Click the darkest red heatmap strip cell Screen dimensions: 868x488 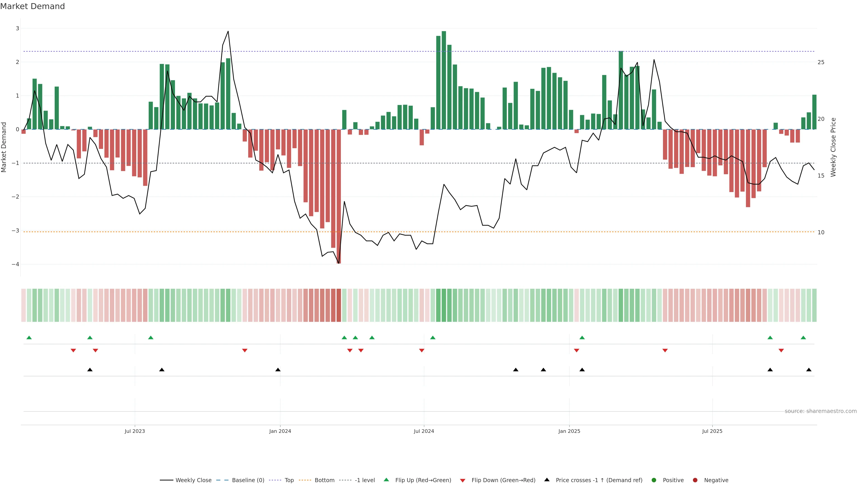pyautogui.click(x=339, y=305)
